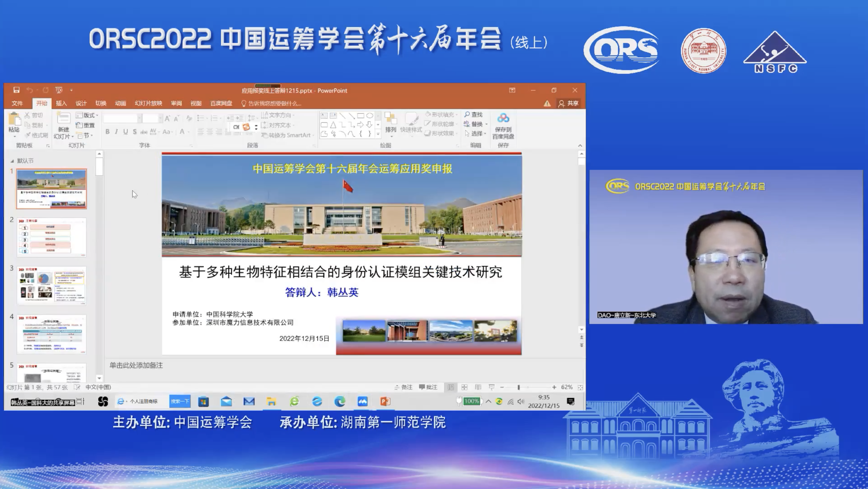Open Replace (替换) dropdown
The width and height of the screenshot is (868, 489).
point(475,124)
